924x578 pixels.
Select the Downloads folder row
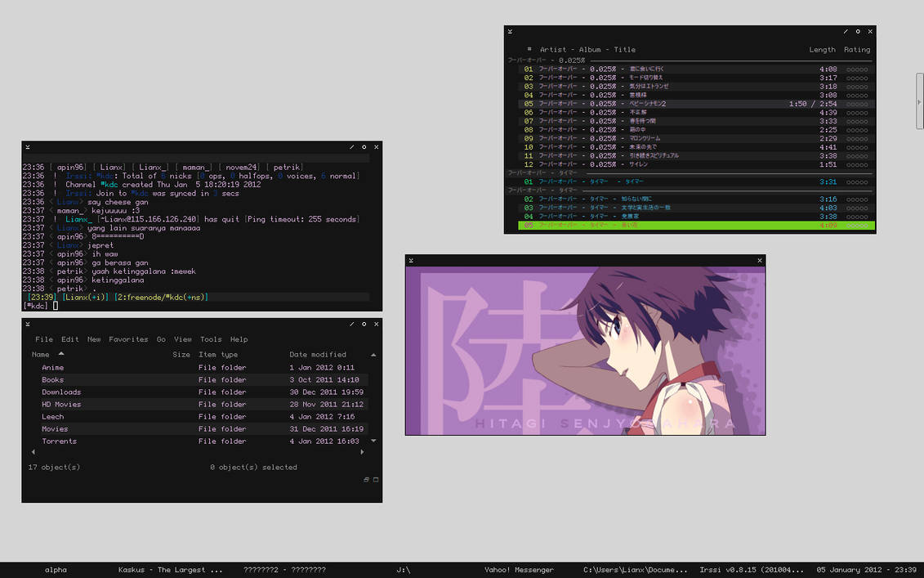tap(199, 392)
